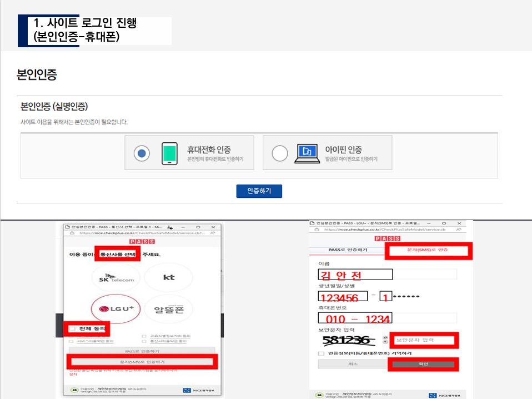Refresh the captcha using the upper small icon
532x399 pixels.
[385, 337]
